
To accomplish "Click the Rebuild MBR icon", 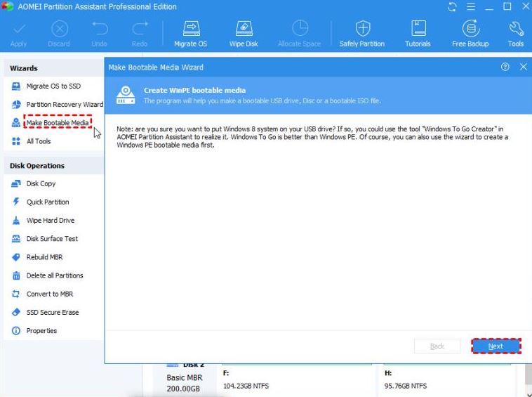I will 16,257.
